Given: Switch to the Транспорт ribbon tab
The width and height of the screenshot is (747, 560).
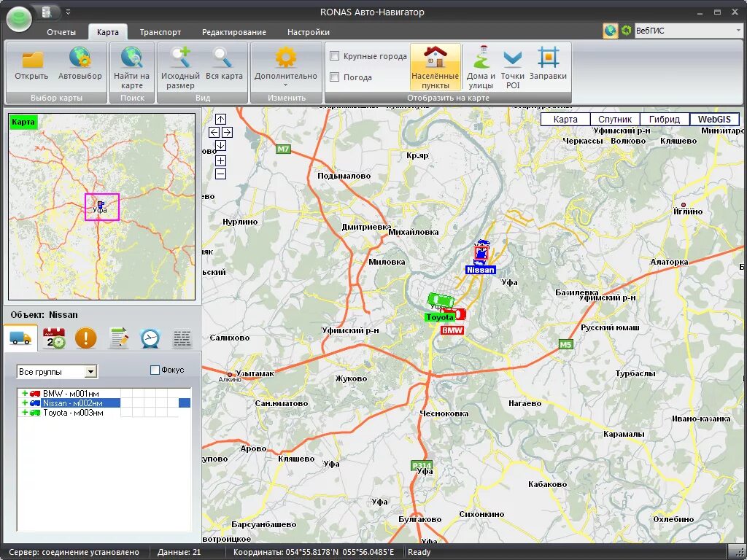Looking at the screenshot, I should [x=160, y=32].
